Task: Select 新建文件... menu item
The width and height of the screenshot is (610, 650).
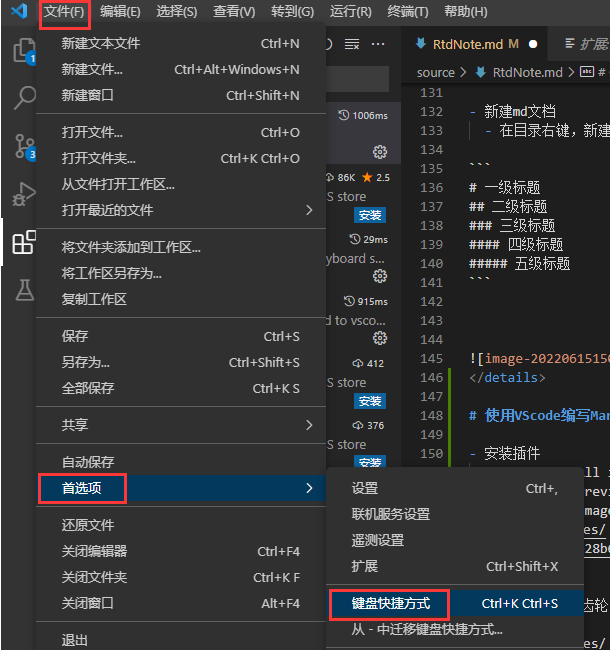Action: pos(181,70)
